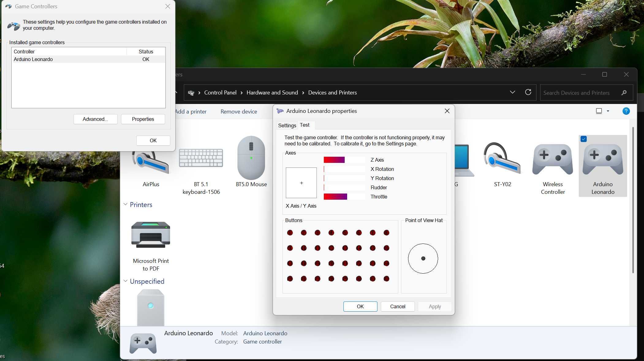The width and height of the screenshot is (644, 361).
Task: Click Remove device in the toolbar
Action: pos(239,112)
